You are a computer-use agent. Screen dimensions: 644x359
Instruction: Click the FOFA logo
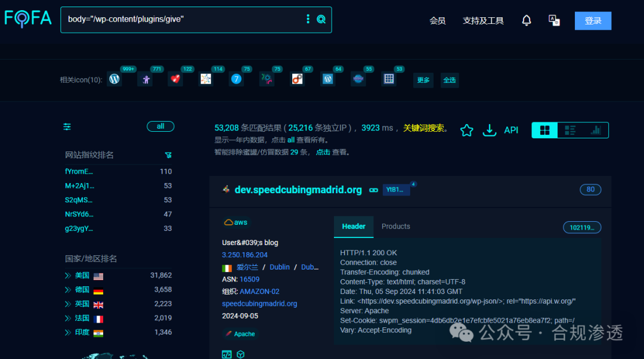[28, 18]
